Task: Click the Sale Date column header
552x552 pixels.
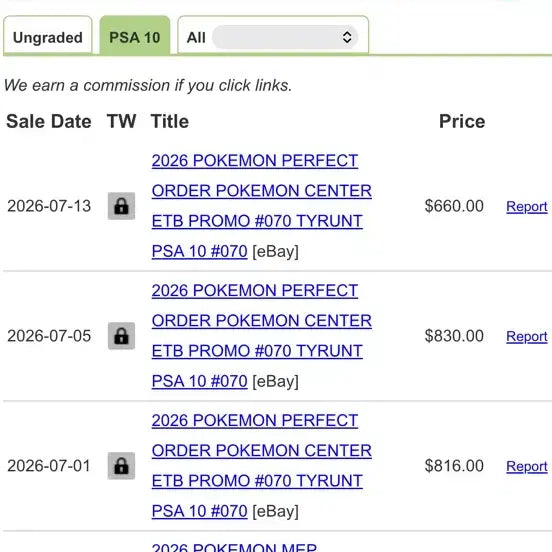Action: coord(49,121)
